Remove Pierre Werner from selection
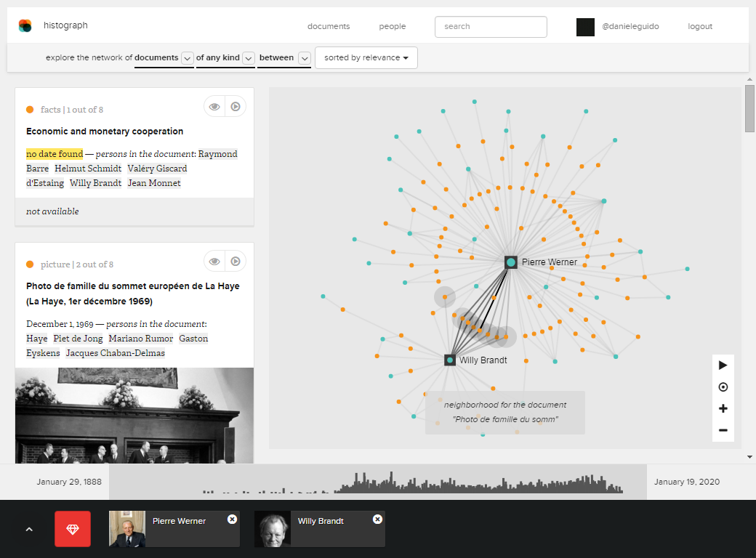The width and height of the screenshot is (756, 558). (232, 519)
